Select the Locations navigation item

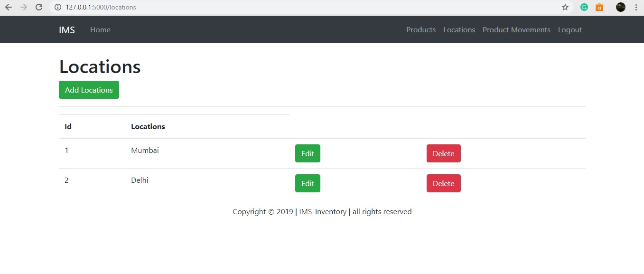(459, 29)
